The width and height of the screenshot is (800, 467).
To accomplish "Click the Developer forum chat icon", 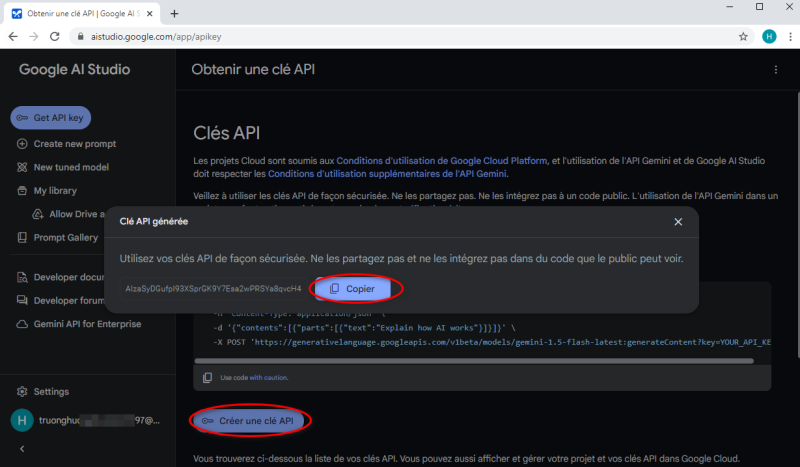I will (22, 301).
